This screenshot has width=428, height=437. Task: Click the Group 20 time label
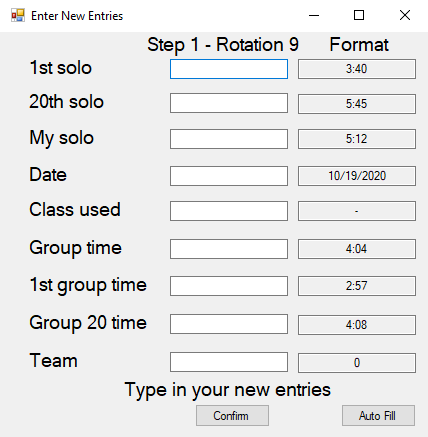click(x=88, y=323)
